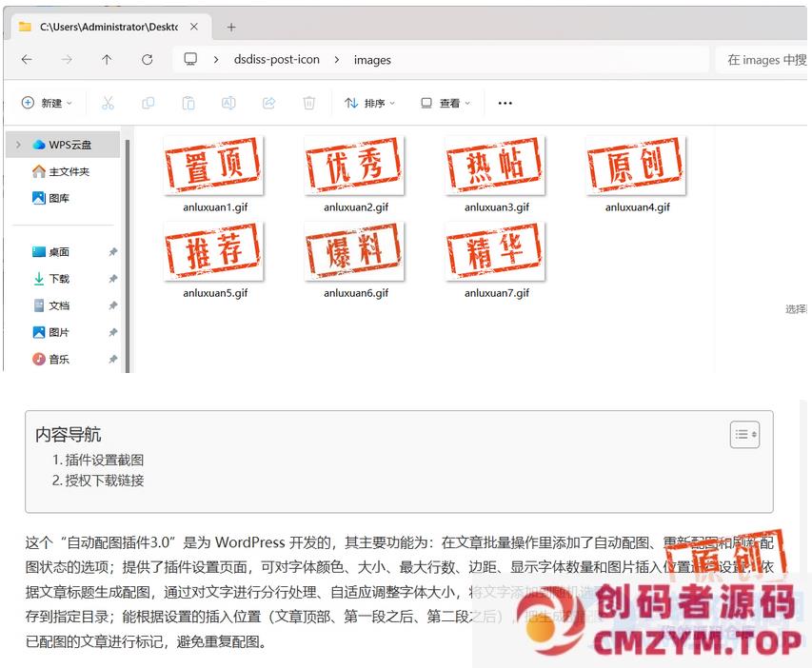The image size is (812, 668).
Task: Click the Copy icon in toolbar
Action: click(148, 103)
